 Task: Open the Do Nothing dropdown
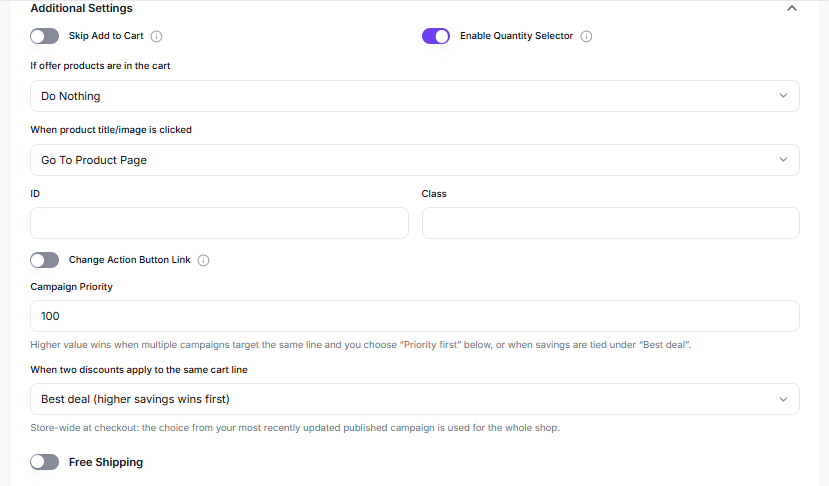414,96
